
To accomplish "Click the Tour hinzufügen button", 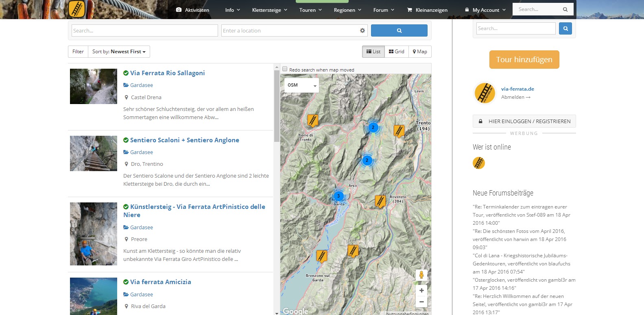I will tap(524, 60).
